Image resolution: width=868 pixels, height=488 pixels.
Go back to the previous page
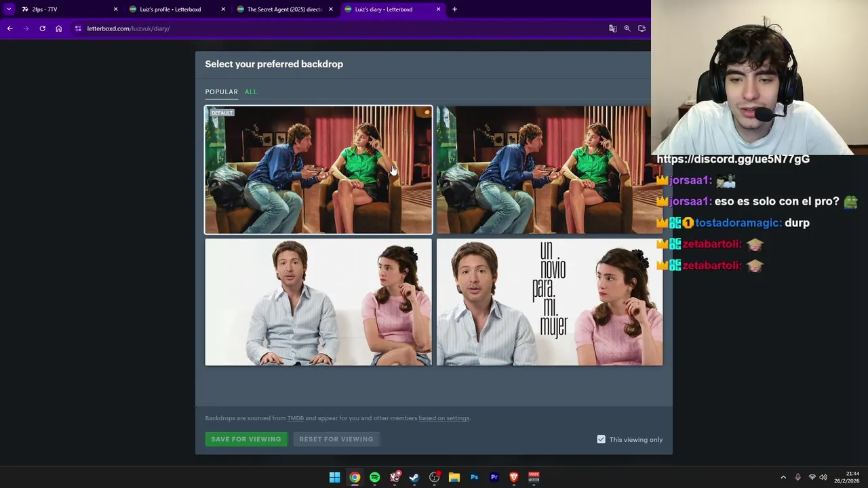point(9,28)
